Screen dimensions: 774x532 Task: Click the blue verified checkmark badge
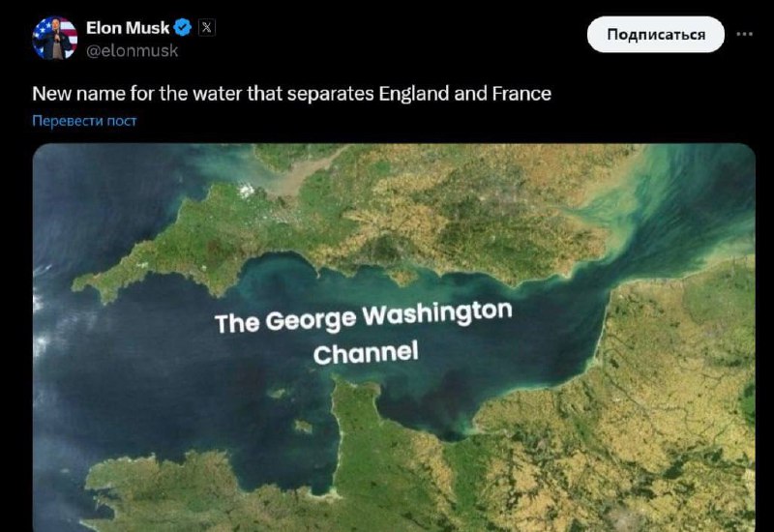click(x=183, y=28)
